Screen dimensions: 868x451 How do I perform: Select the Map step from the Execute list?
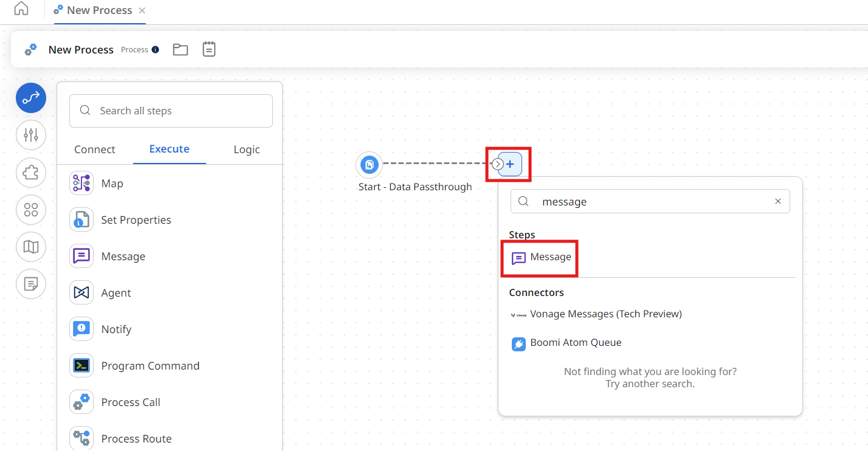point(112,183)
